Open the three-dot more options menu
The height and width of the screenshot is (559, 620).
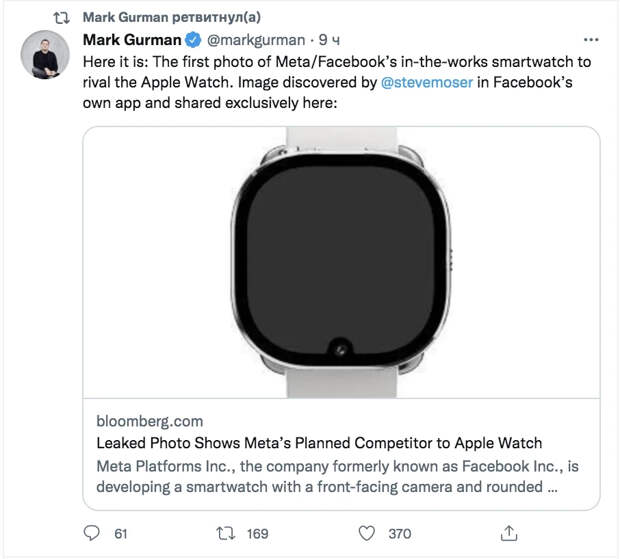pos(591,40)
